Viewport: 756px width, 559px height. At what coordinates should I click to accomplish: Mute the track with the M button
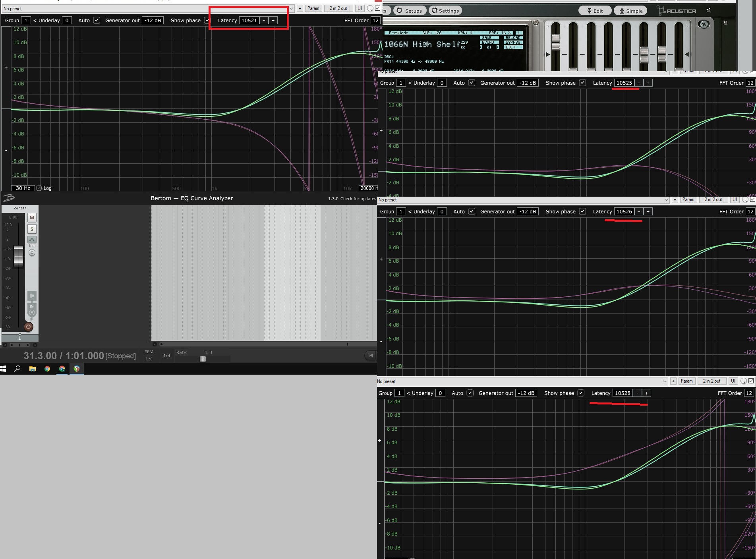[32, 218]
